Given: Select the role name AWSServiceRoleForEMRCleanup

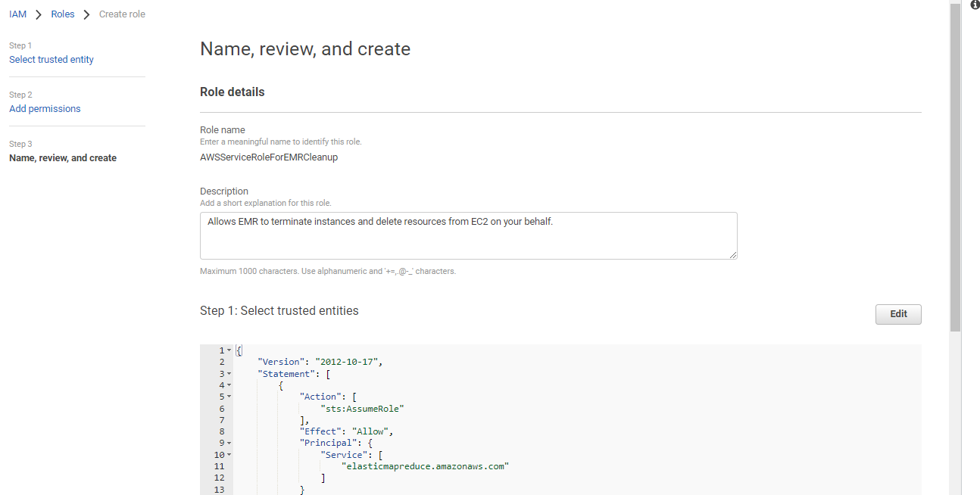Looking at the screenshot, I should [x=269, y=157].
